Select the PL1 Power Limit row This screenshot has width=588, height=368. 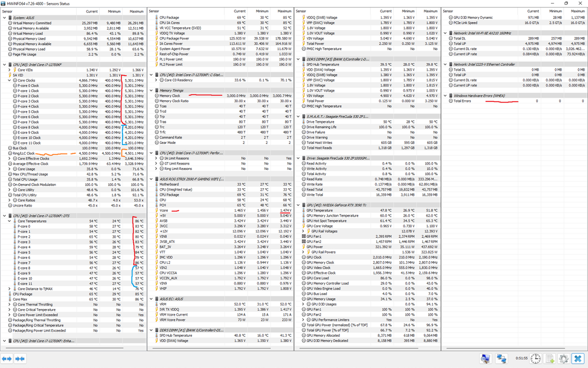pyautogui.click(x=222, y=59)
